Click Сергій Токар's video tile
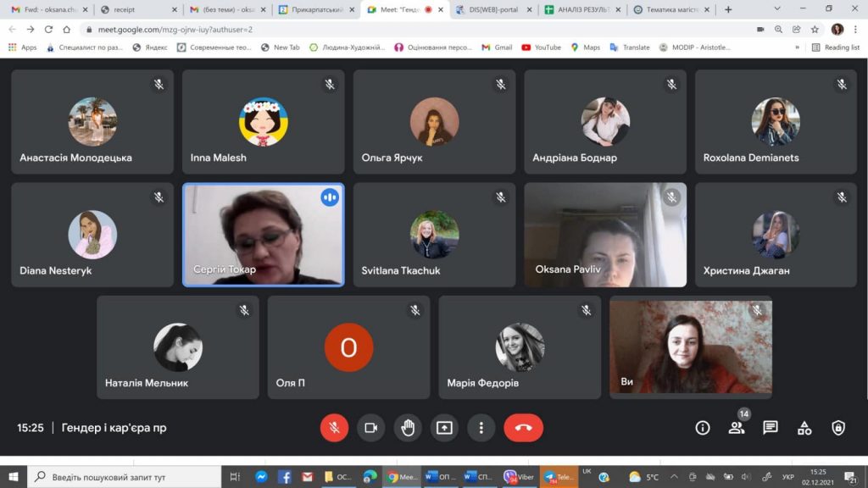The width and height of the screenshot is (868, 488). 264,235
